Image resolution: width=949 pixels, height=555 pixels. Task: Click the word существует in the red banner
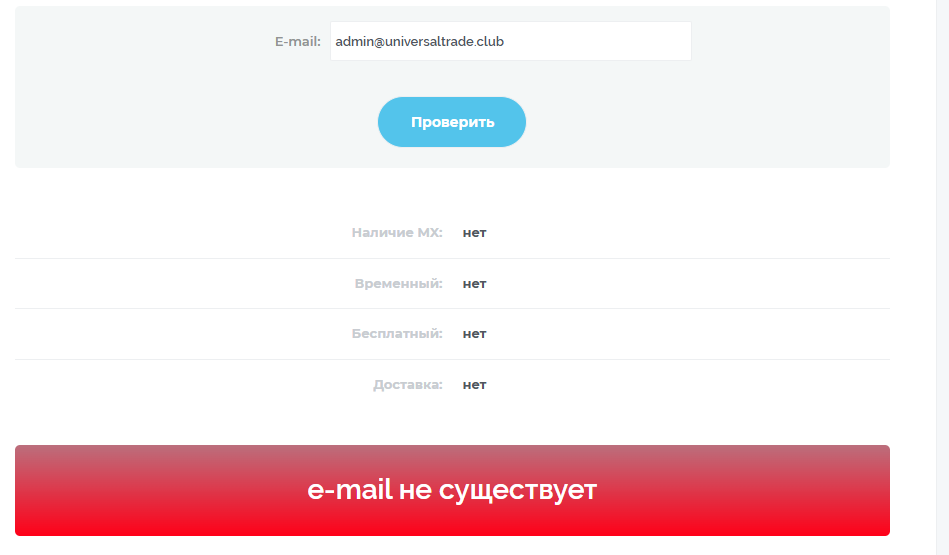pyautogui.click(x=517, y=490)
